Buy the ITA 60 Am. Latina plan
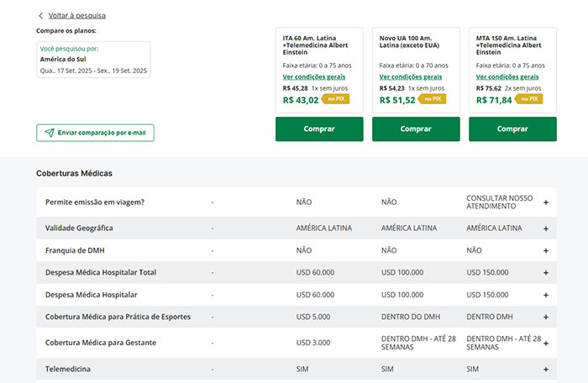The height and width of the screenshot is (383, 588). tap(319, 129)
